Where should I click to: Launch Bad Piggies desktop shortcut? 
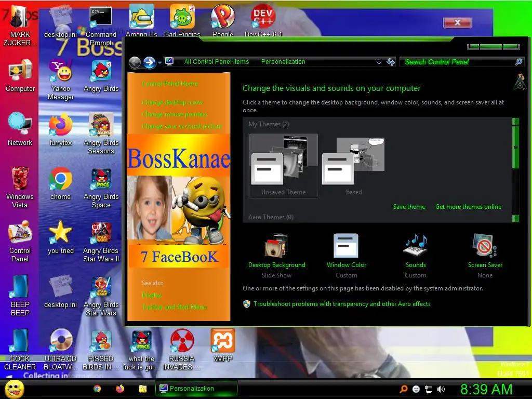pyautogui.click(x=182, y=20)
